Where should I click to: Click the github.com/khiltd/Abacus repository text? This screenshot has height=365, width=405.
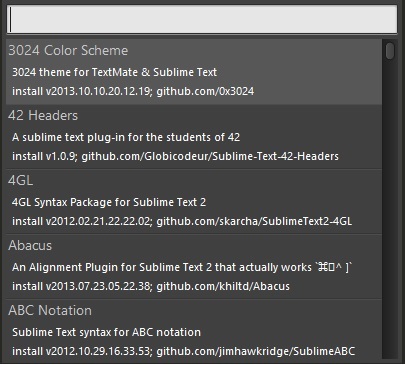pos(223,286)
